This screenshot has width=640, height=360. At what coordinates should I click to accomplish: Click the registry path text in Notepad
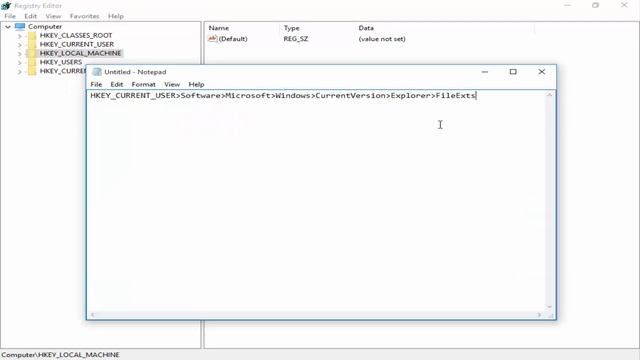tap(283, 96)
